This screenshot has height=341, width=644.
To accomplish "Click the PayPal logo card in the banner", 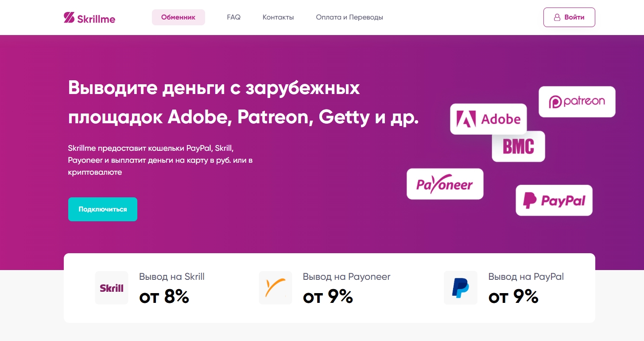I will 554,200.
